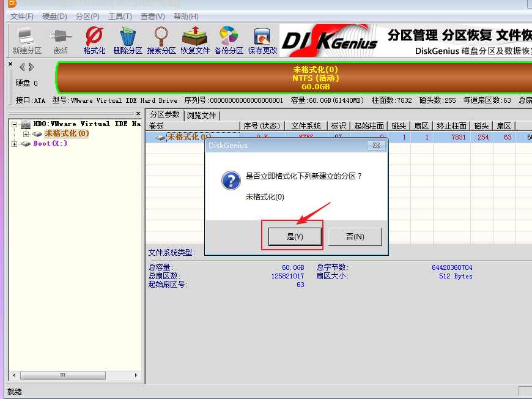Viewport: 532px width, 399px height.
Task: Open the 硬盘(D) menu
Action: click(x=54, y=17)
